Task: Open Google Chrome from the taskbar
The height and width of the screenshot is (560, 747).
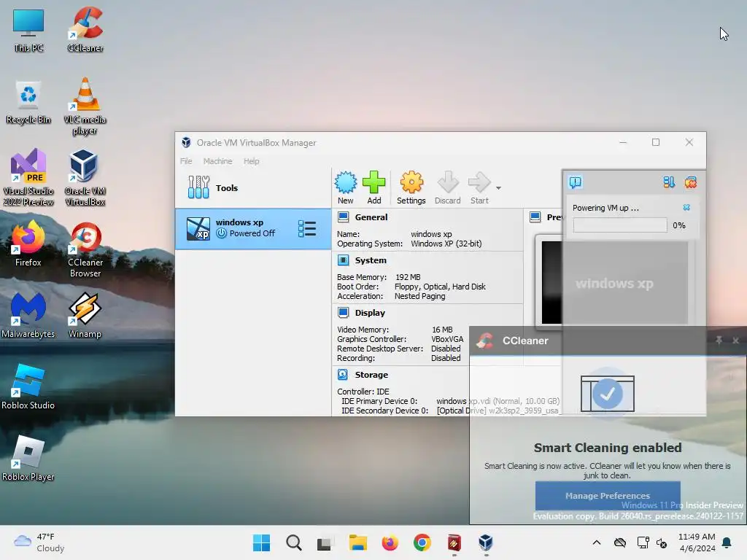Action: pos(422,542)
